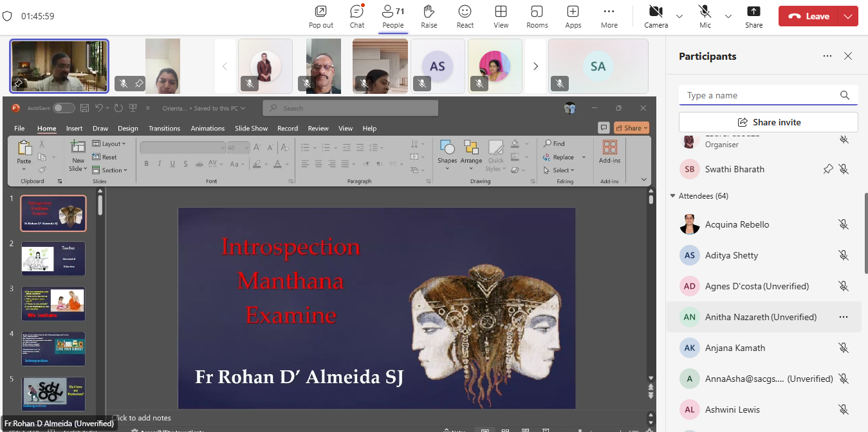Image resolution: width=868 pixels, height=432 pixels.
Task: Open Participants panel more options
Action: pos(827,56)
